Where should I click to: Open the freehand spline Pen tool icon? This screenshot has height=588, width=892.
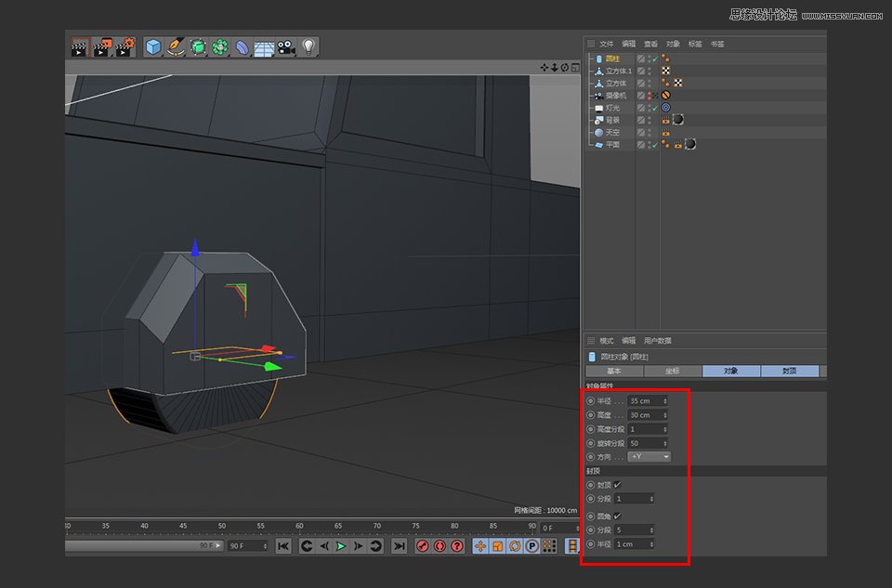tap(175, 46)
